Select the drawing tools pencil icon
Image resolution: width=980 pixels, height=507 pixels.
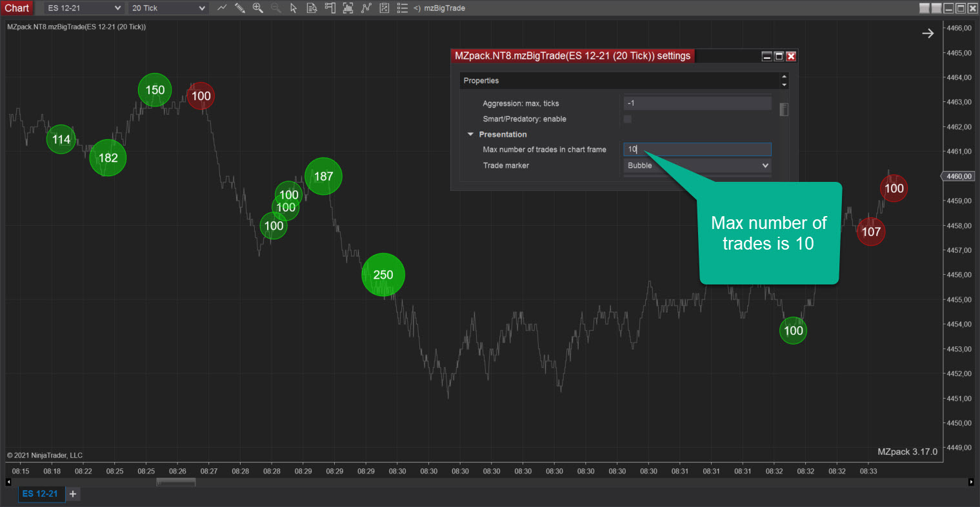[x=239, y=8]
